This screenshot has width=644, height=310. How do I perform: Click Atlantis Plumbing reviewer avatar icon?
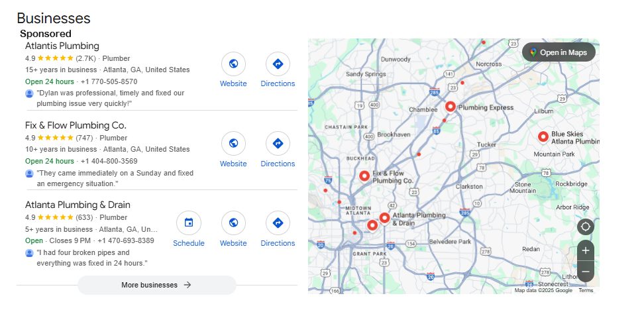(x=29, y=93)
